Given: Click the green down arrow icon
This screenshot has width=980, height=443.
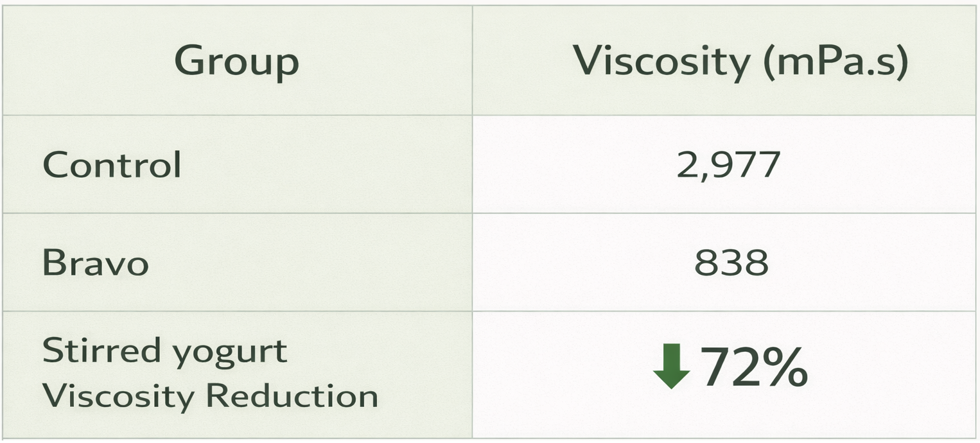Looking at the screenshot, I should tap(671, 367).
